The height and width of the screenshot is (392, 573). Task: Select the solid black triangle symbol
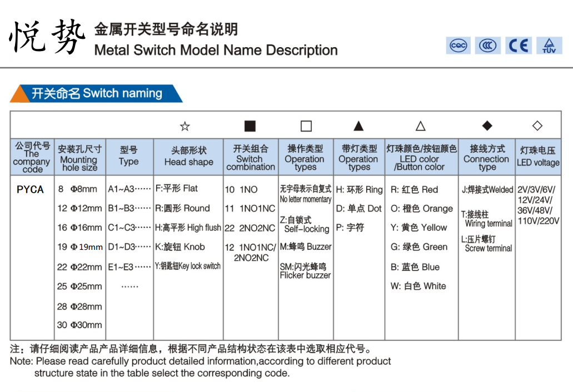pyautogui.click(x=358, y=126)
